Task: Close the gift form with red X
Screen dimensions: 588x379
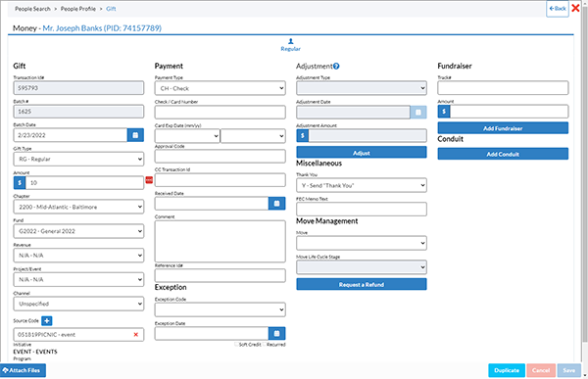Action: (x=575, y=8)
